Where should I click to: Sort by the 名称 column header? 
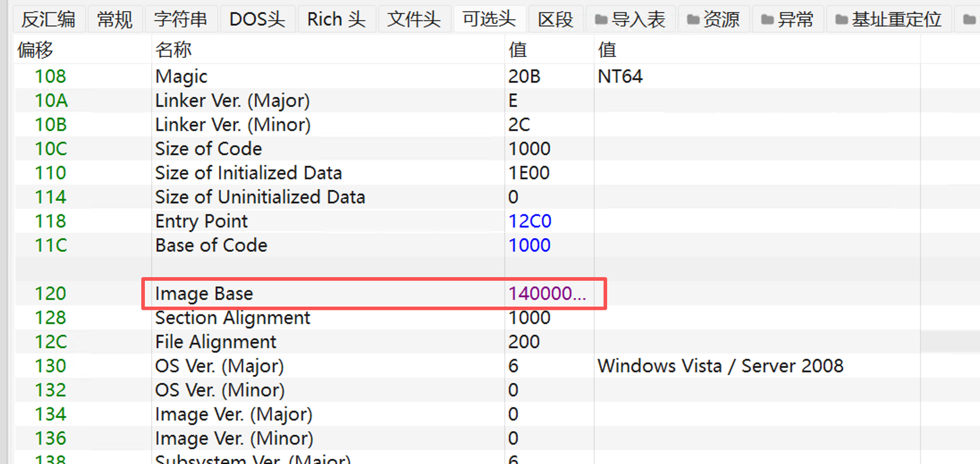(173, 50)
